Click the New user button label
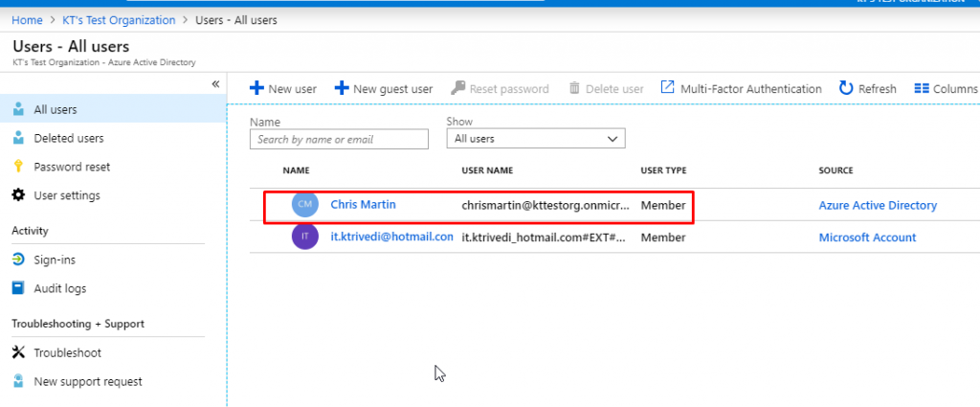 (293, 89)
